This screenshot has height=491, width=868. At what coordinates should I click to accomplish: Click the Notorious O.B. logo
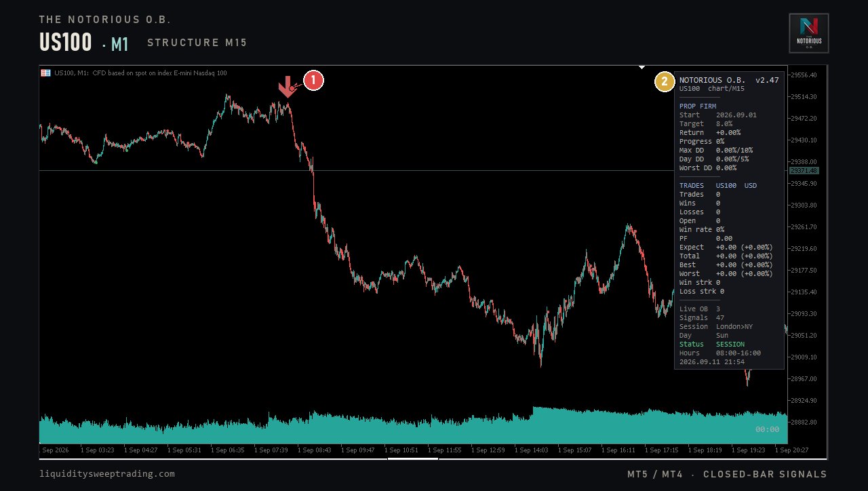click(x=809, y=33)
